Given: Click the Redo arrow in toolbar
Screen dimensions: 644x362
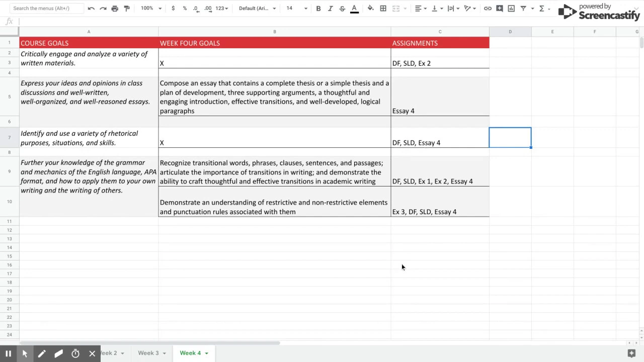Looking at the screenshot, I should 103,9.
